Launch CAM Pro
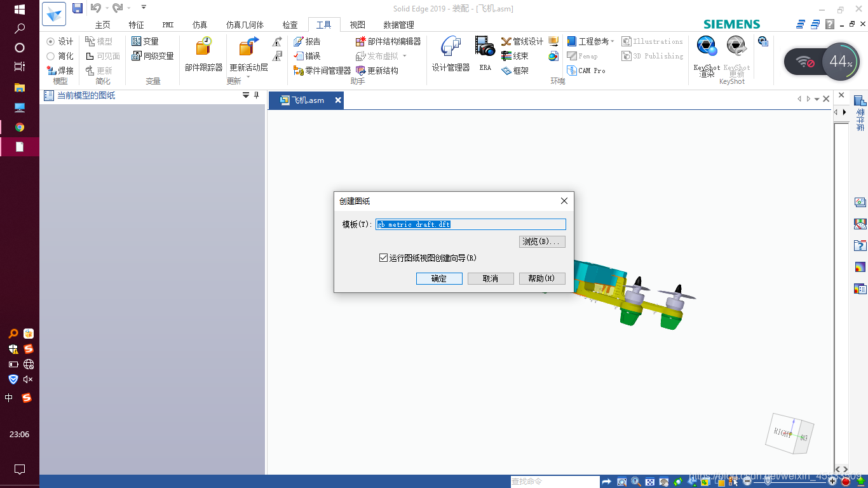The image size is (868, 488). click(586, 71)
